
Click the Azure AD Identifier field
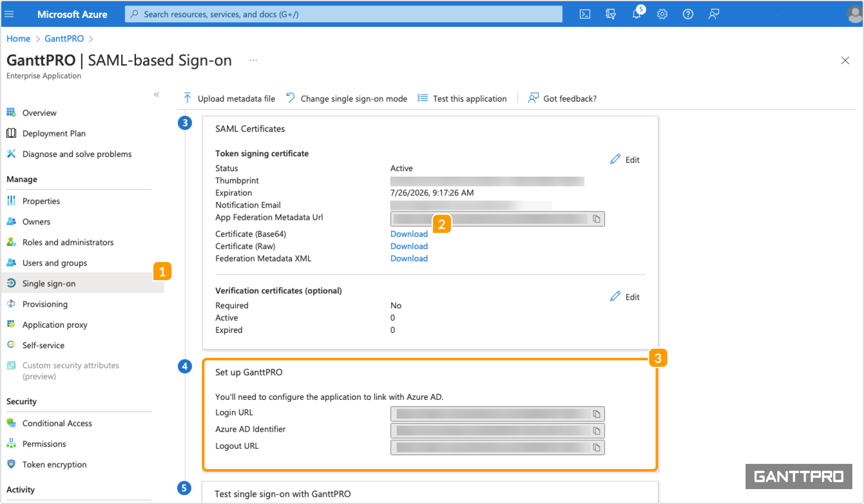pyautogui.click(x=497, y=431)
